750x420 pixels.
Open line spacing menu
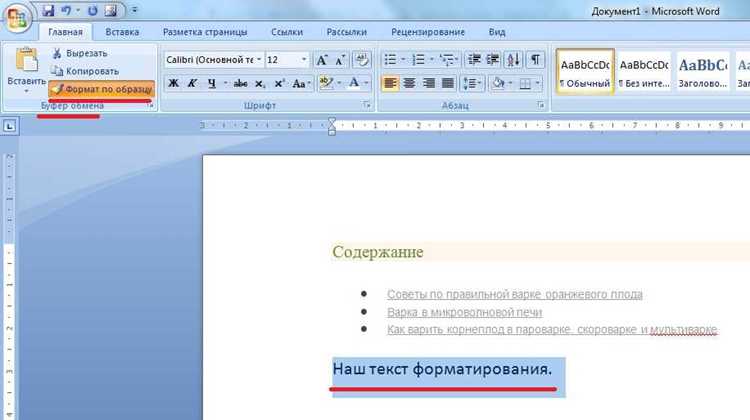pos(471,83)
